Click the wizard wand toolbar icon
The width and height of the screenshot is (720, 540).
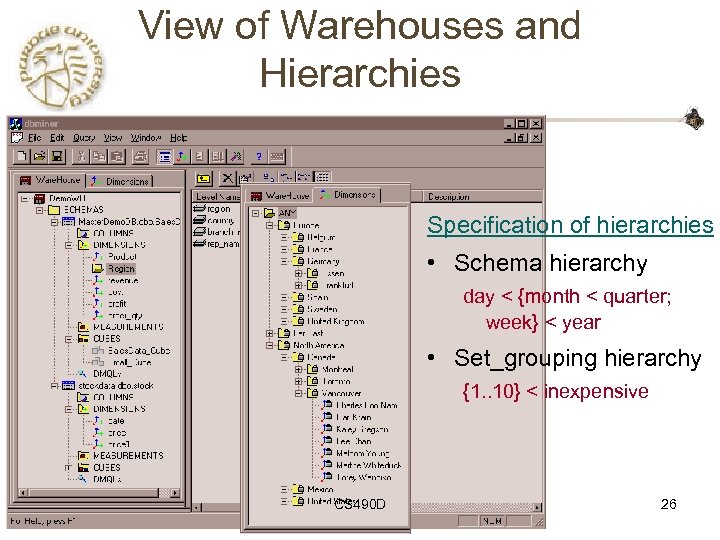pos(236,157)
